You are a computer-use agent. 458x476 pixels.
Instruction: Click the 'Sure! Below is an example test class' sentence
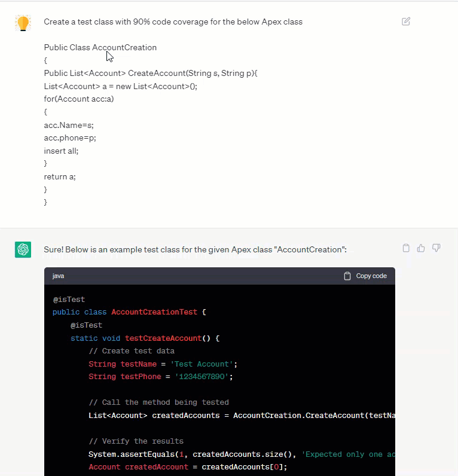click(195, 249)
